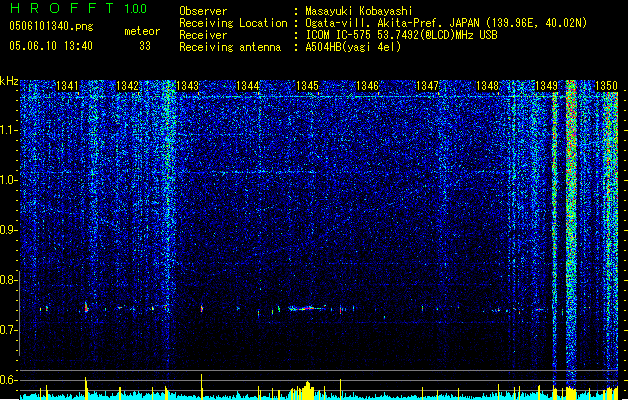
Task: Click the 1.0 kHz axis label
Action: click(9, 180)
